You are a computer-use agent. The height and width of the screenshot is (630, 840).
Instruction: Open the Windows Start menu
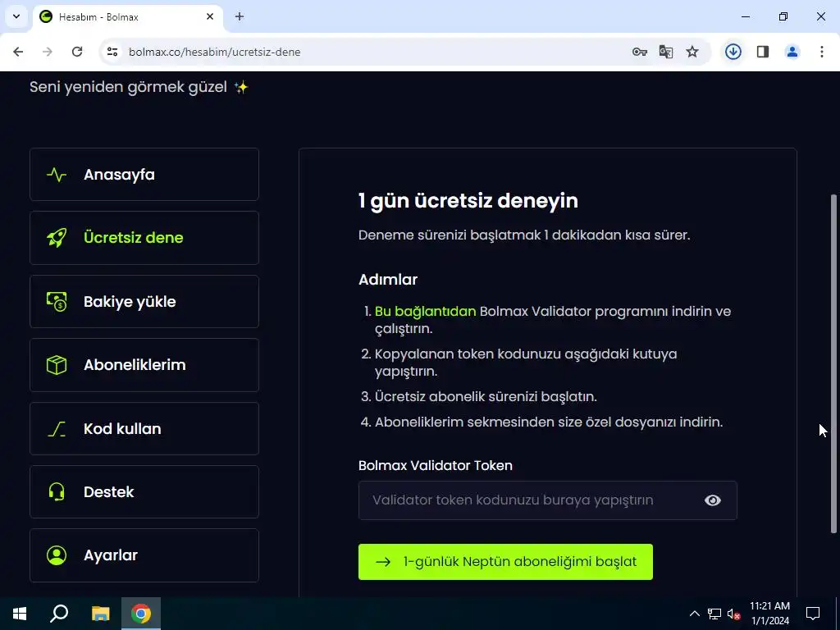coord(20,614)
